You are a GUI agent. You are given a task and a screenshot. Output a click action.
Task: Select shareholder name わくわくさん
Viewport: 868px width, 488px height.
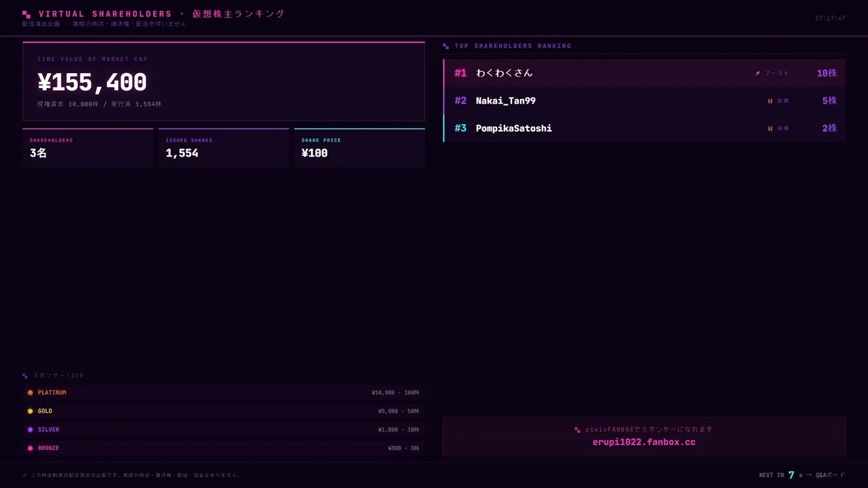pyautogui.click(x=505, y=73)
